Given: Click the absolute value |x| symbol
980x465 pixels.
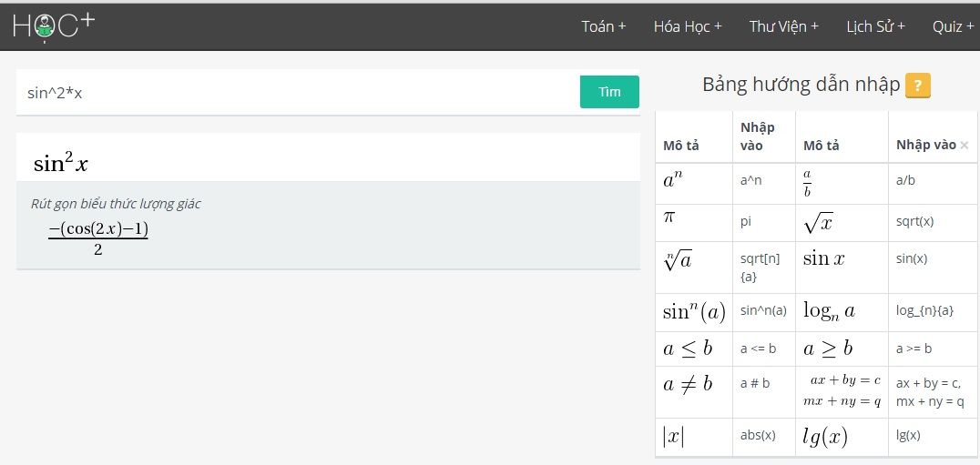Looking at the screenshot, I should [672, 437].
